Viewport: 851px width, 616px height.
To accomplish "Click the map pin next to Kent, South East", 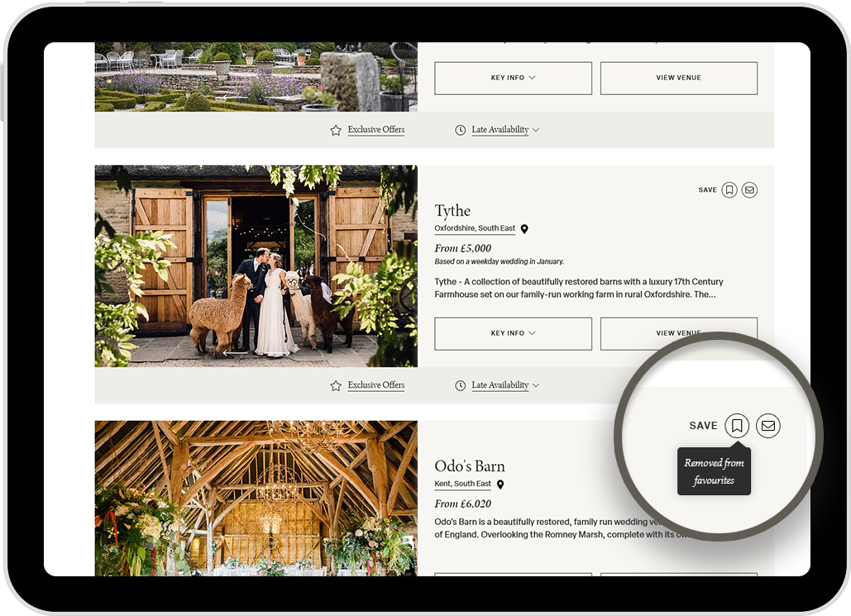I will coord(500,484).
